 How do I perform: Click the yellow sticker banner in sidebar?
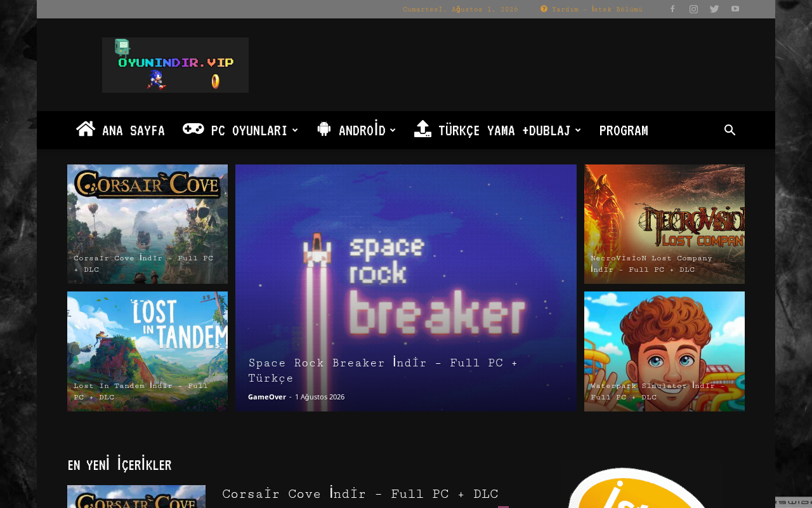[x=641, y=488]
